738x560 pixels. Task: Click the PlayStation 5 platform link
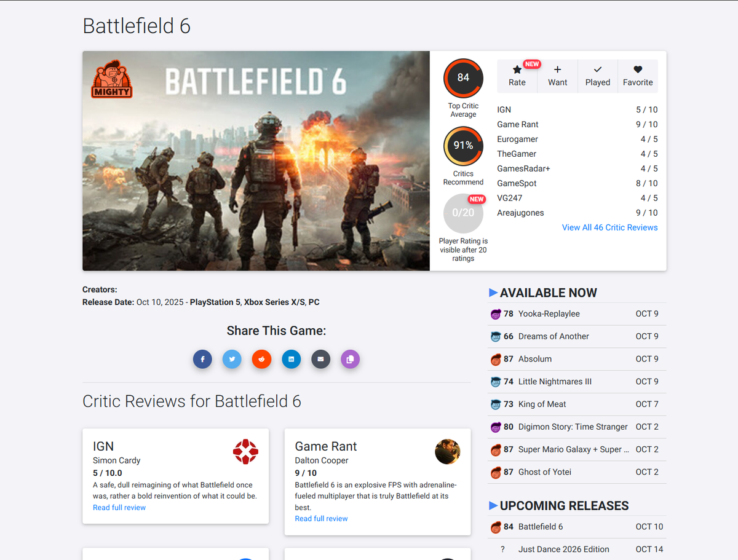click(215, 302)
